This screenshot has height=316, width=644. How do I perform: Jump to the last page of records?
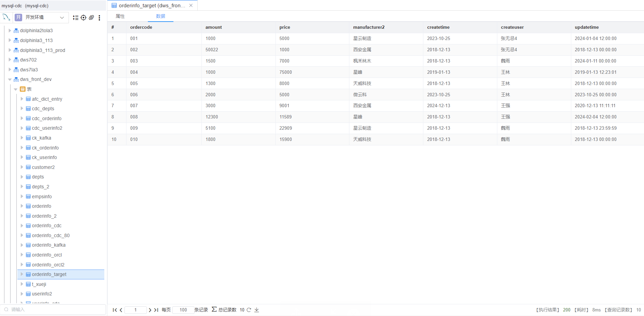pos(156,310)
